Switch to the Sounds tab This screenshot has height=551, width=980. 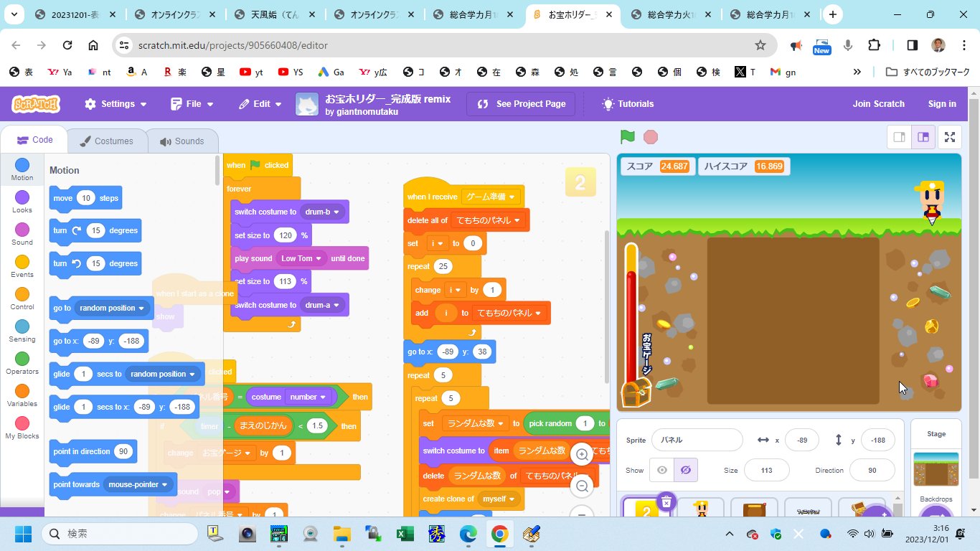[182, 141]
